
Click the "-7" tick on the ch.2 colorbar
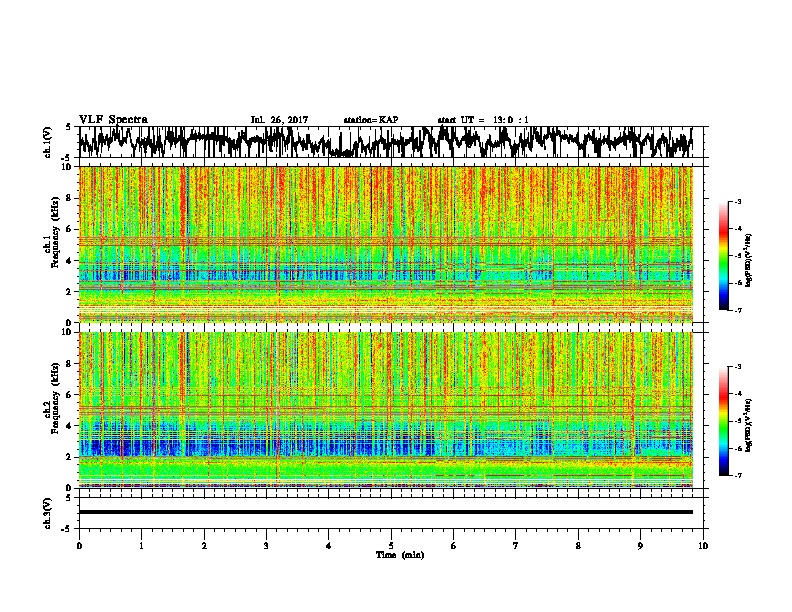point(738,475)
